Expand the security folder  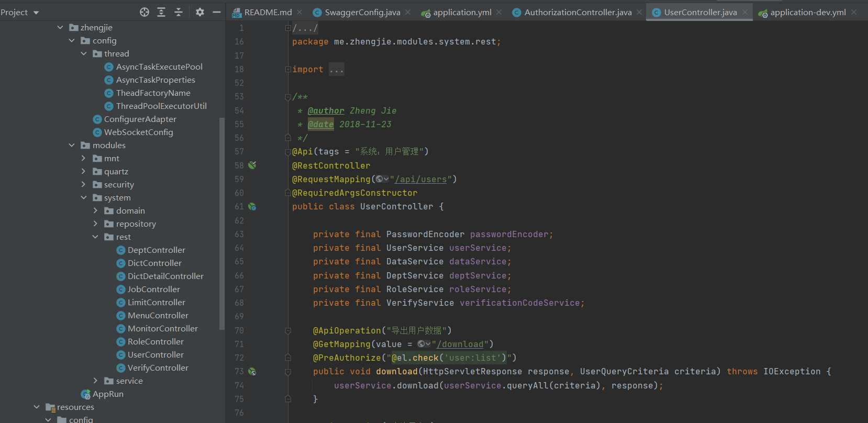(84, 184)
